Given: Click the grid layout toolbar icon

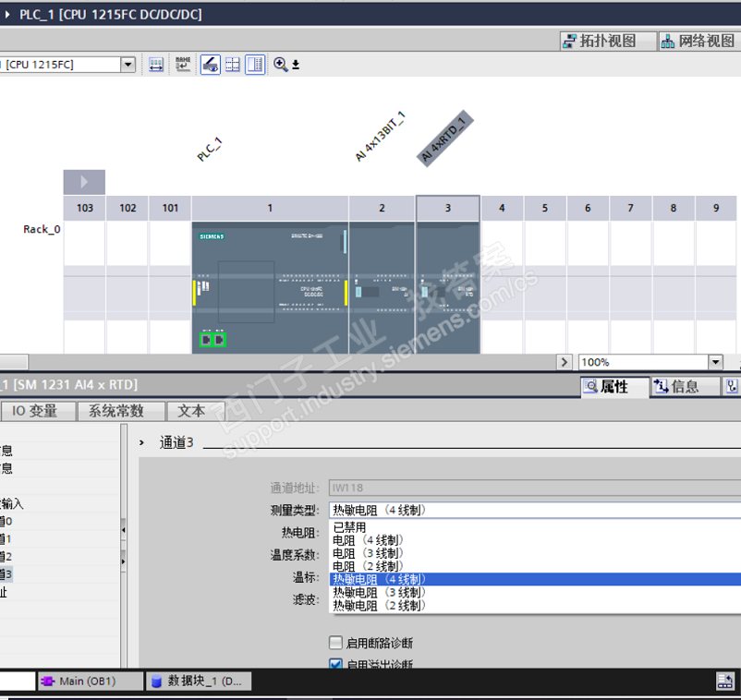Looking at the screenshot, I should tap(233, 65).
